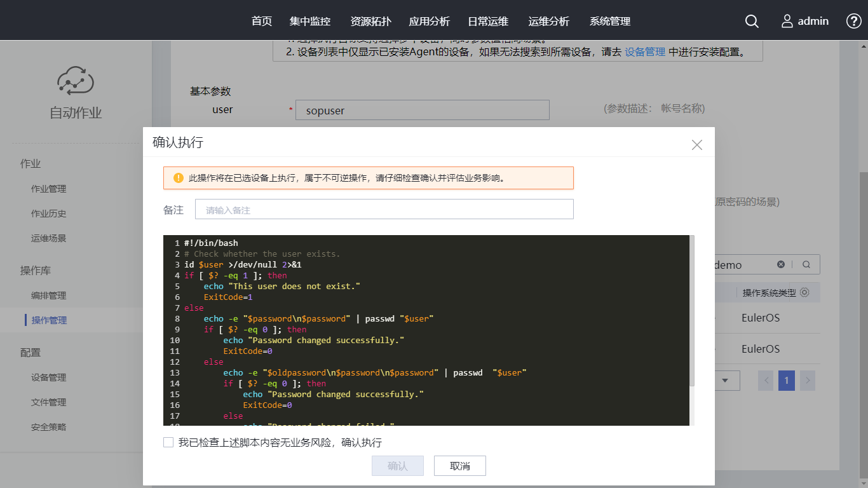Clear the demo search field text
The width and height of the screenshot is (868, 488).
click(x=781, y=264)
